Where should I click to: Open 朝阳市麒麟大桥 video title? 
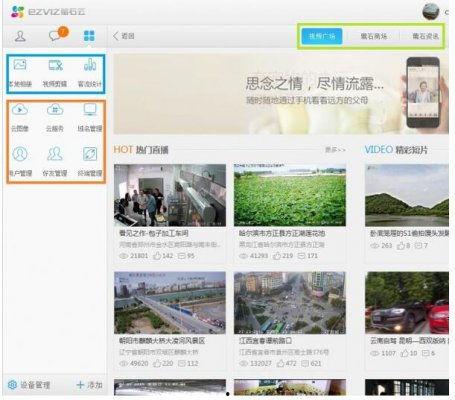click(162, 340)
